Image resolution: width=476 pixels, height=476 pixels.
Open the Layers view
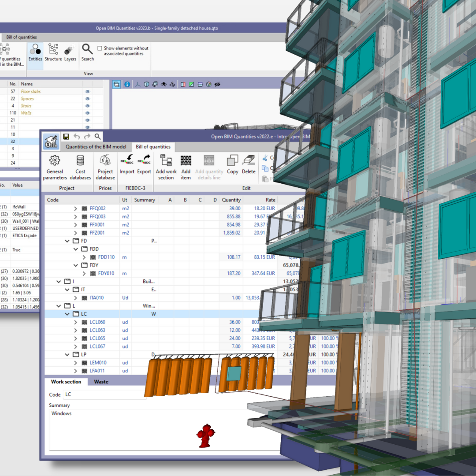70,53
